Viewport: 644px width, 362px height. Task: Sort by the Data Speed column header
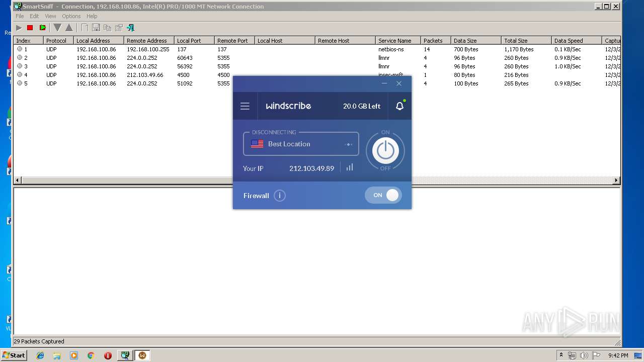[577, 41]
